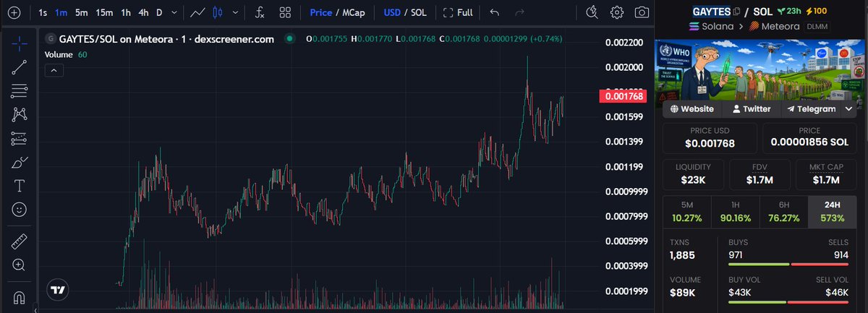868x313 pixels.
Task: Activate the zoom in tool
Action: [20, 265]
